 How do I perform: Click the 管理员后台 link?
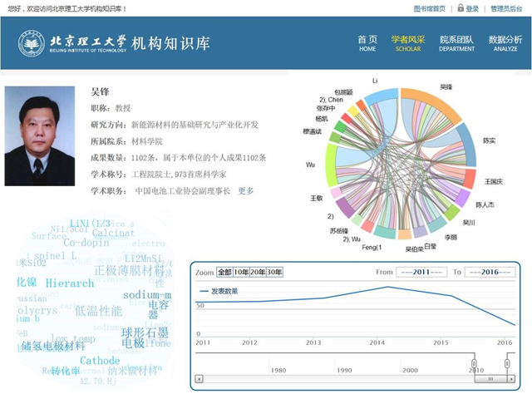[x=507, y=8]
